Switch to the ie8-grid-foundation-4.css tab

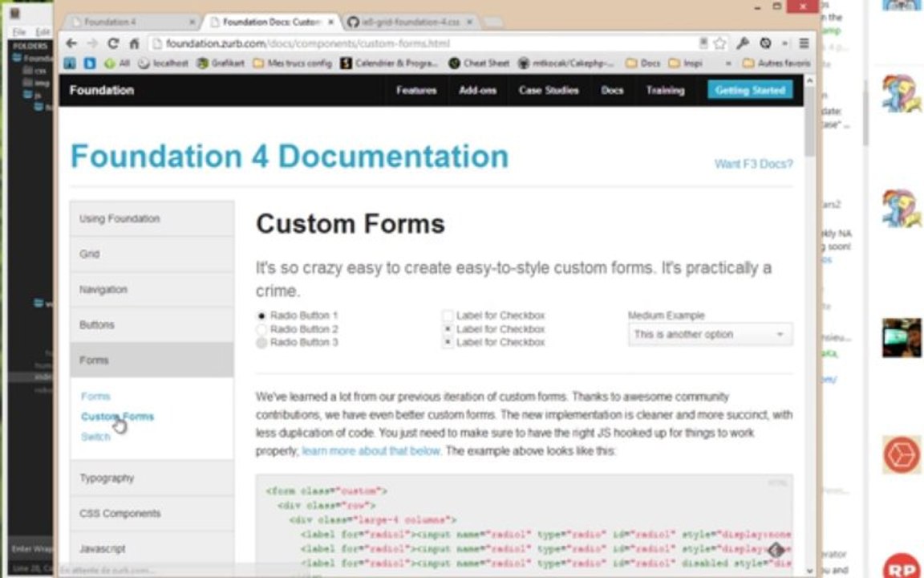pyautogui.click(x=409, y=22)
